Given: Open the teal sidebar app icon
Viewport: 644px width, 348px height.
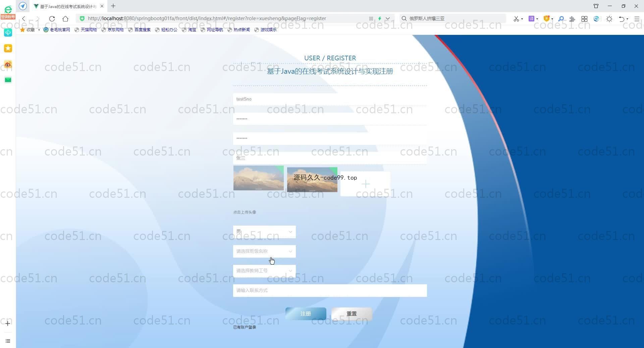Looking at the screenshot, I should tap(8, 33).
